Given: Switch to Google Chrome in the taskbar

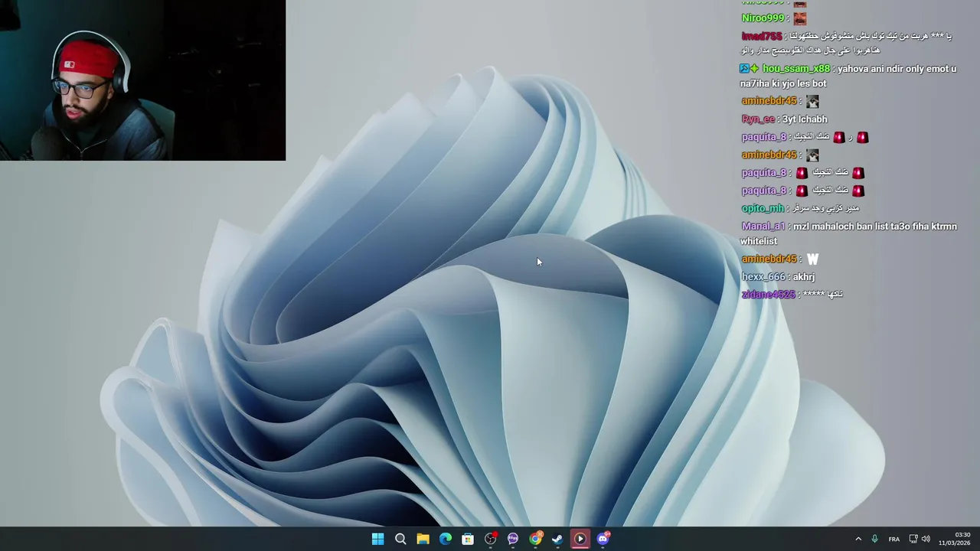Looking at the screenshot, I should click(x=535, y=539).
